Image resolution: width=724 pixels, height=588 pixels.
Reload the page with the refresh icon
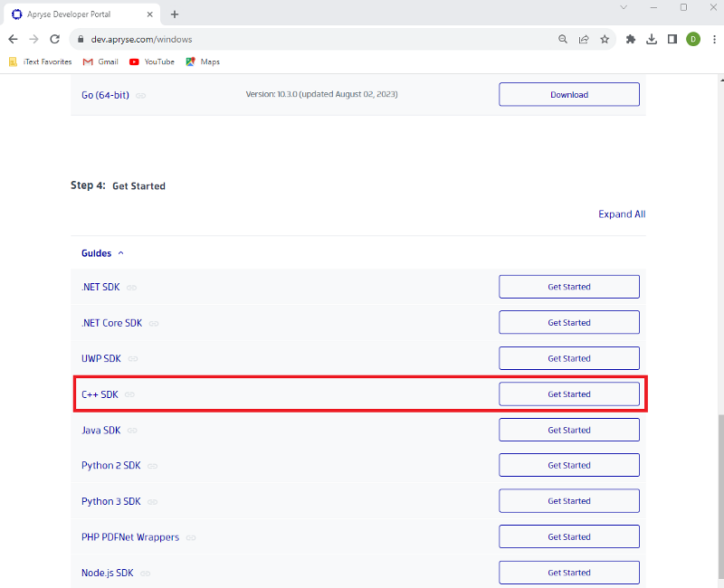[55, 39]
